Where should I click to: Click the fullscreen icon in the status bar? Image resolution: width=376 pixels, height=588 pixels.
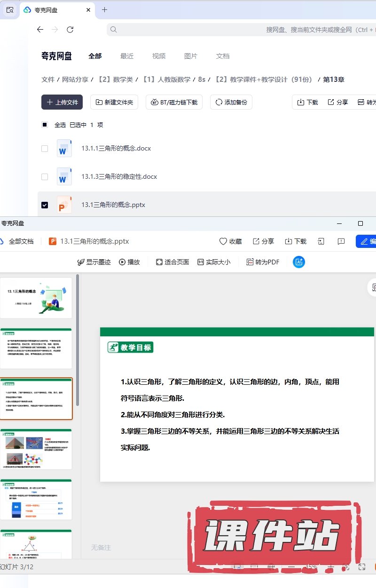pos(362,567)
